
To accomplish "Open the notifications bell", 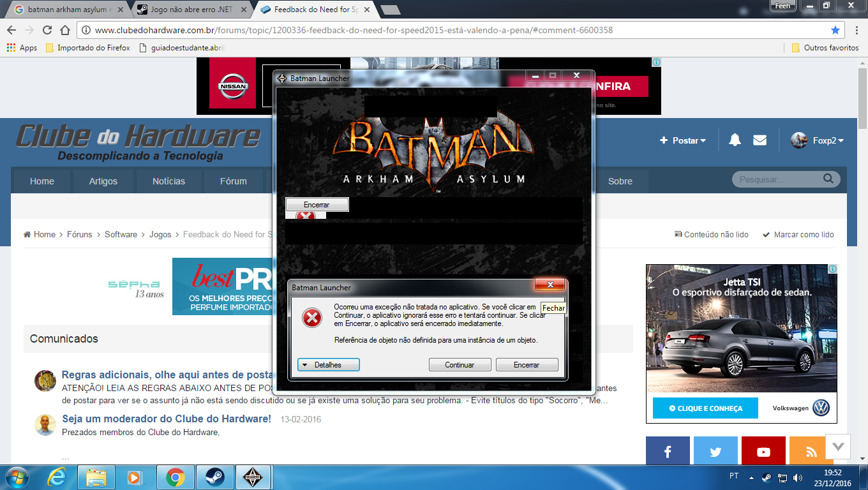I will (735, 140).
